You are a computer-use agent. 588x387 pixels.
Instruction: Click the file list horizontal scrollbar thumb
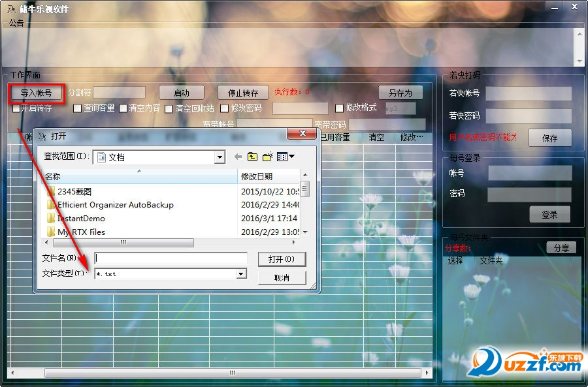[123, 242]
